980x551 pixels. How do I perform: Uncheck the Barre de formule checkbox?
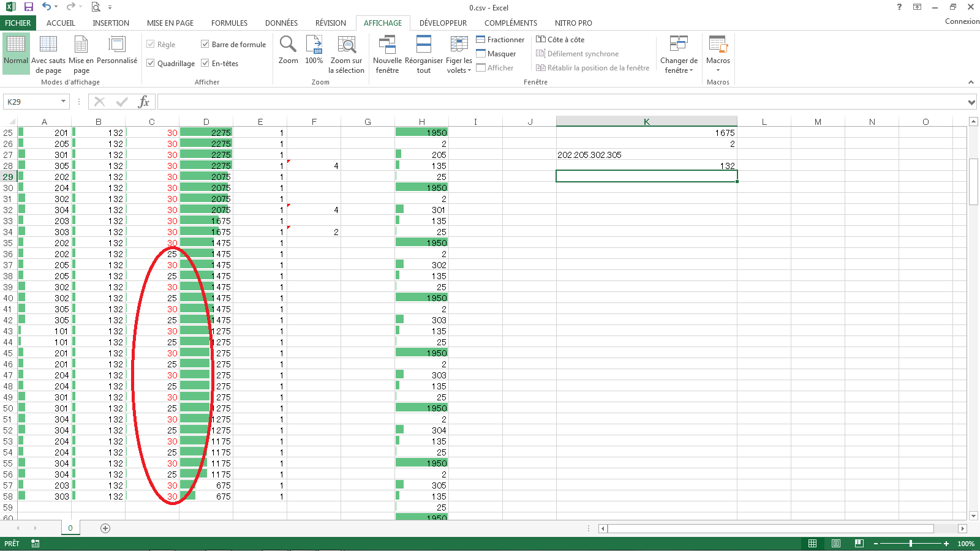point(205,44)
